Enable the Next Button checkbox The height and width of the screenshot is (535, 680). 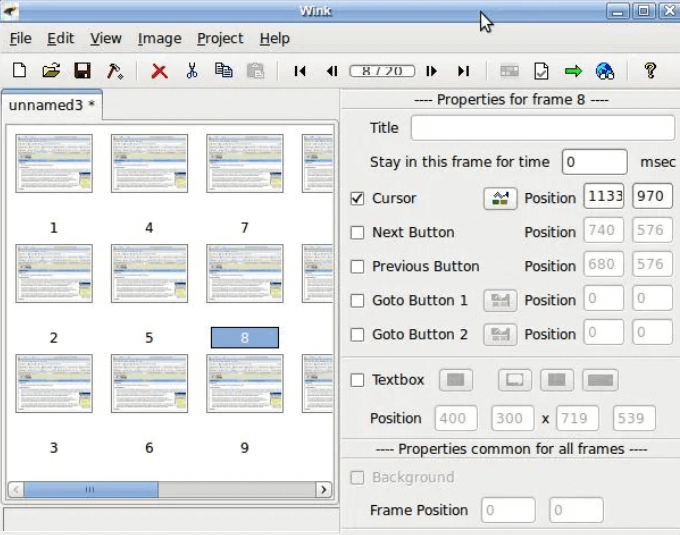tap(357, 232)
